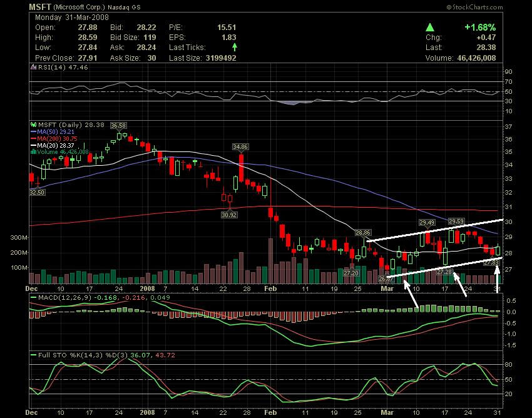This screenshot has height=418, width=532.
Task: Click the green Volume 46,426,008 legend entry
Action: (63, 152)
